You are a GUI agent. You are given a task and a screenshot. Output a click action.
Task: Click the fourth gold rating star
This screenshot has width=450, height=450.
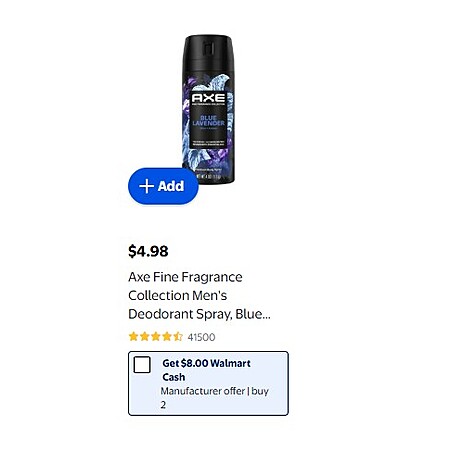tap(167, 337)
